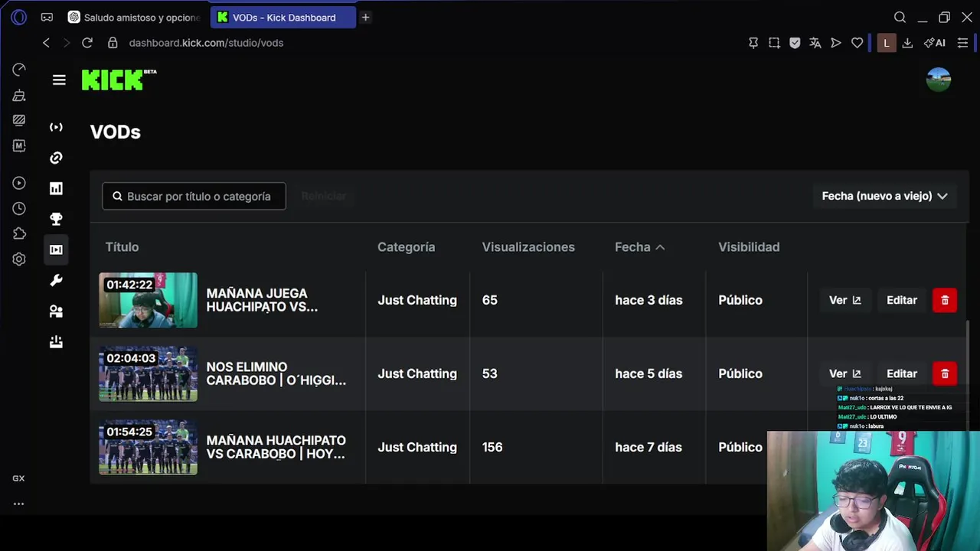Open the browser translate page icon
Viewport: 980px width, 551px height.
[x=815, y=43]
